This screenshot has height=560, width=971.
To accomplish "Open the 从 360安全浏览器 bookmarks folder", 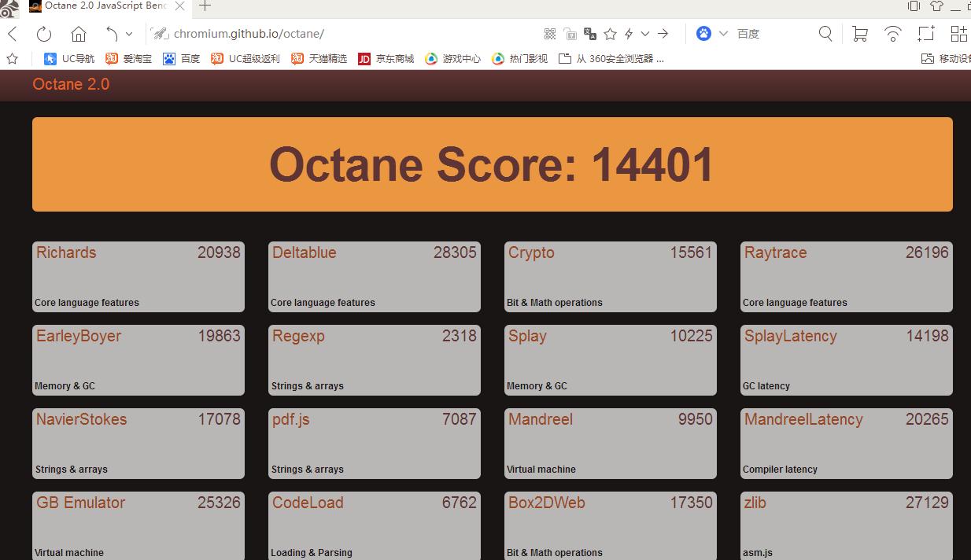I will [x=611, y=58].
